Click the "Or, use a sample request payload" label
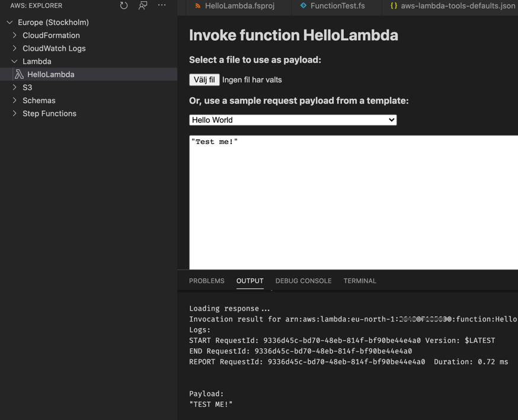Viewport: 518px width, 420px height. coord(299,101)
